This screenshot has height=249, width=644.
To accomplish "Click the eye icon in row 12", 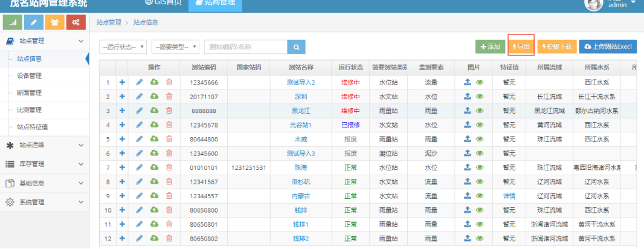I will pyautogui.click(x=480, y=239).
